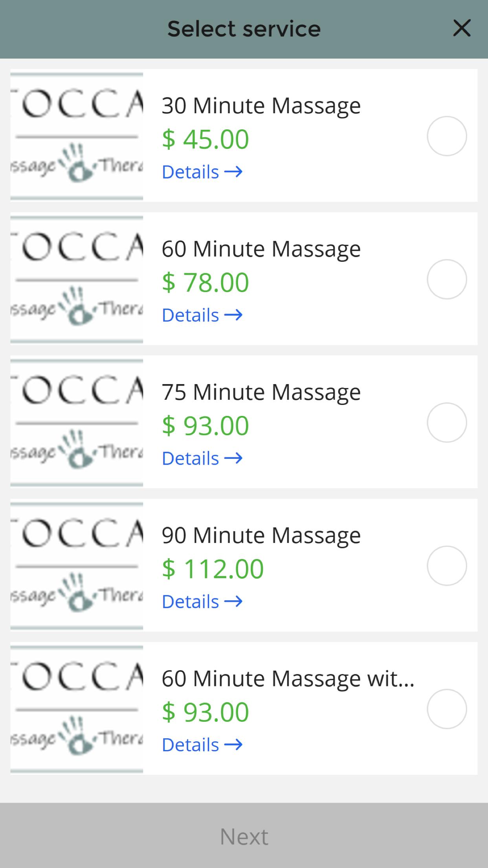View Details of 60 Minute Massage $78.00
488x868 pixels.
click(202, 315)
